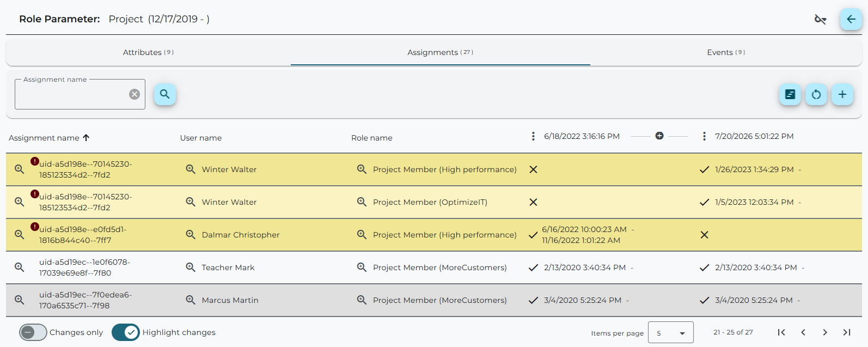Switch to the Attributes tab

148,52
